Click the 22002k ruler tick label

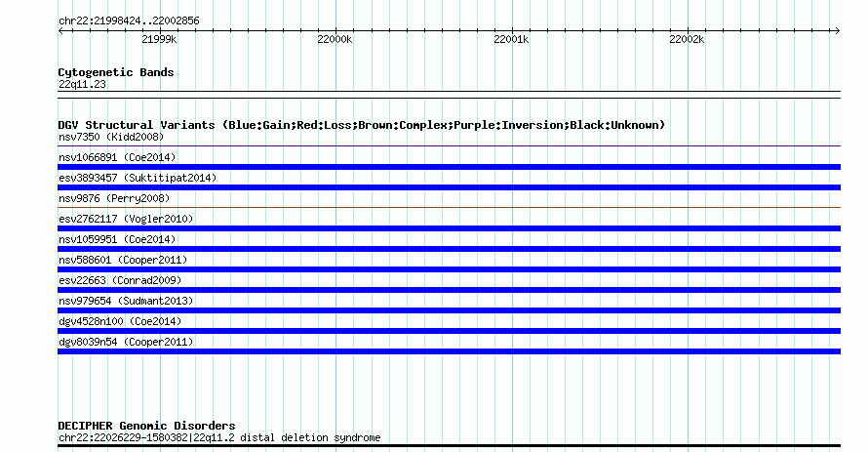687,39
